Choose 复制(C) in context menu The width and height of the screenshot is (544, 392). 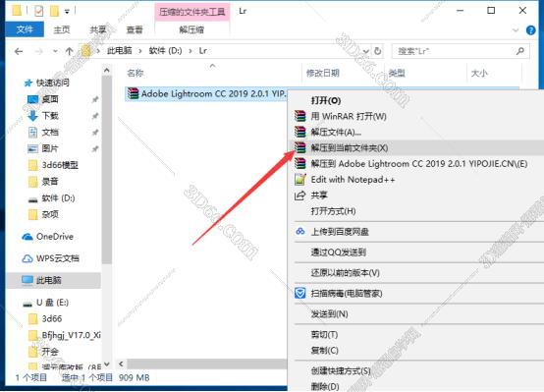click(x=416, y=350)
